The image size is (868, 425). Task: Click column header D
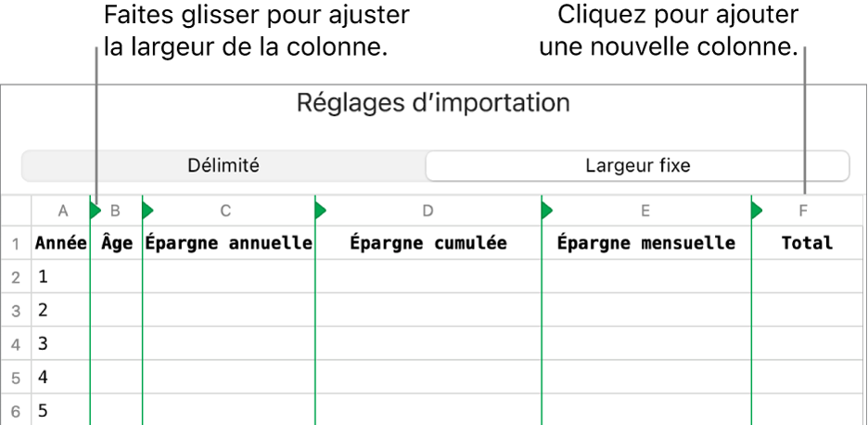pos(428,211)
